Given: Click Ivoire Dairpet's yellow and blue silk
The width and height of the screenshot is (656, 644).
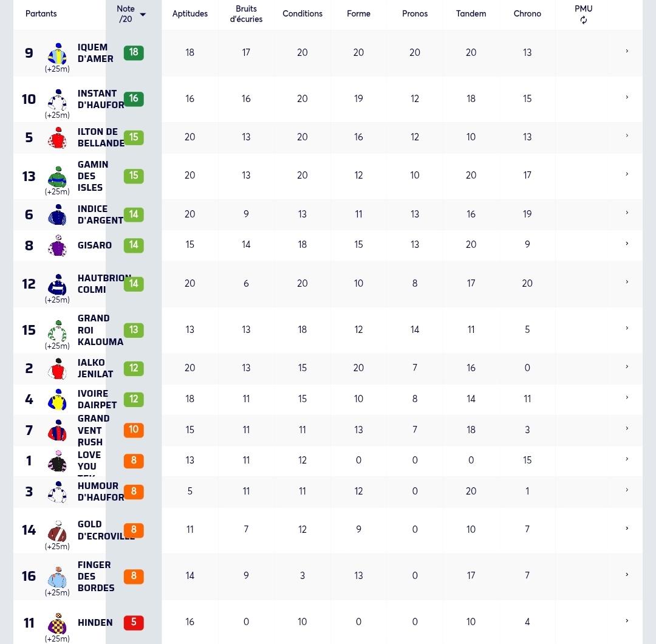Looking at the screenshot, I should (x=57, y=399).
